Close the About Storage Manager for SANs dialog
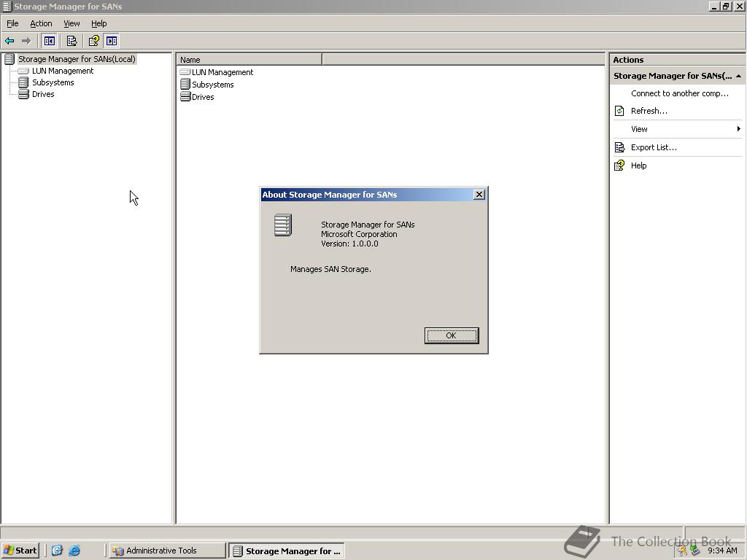 [x=479, y=194]
